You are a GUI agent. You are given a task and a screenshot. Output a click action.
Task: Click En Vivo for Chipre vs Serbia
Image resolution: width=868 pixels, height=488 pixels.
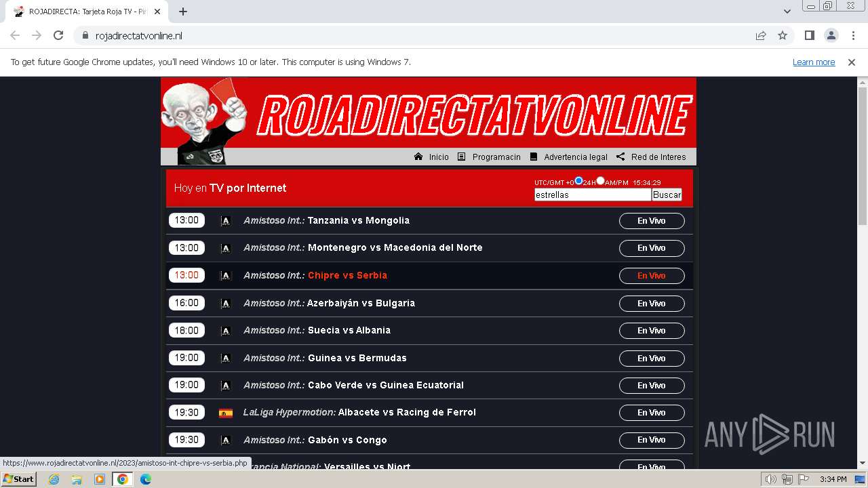click(x=652, y=276)
